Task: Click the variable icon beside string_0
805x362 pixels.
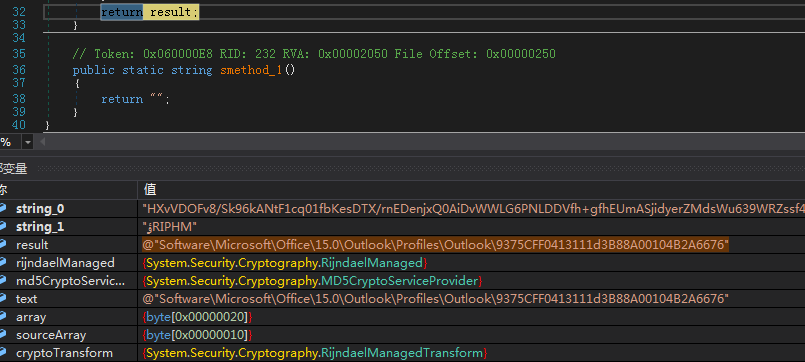Action: [3, 208]
